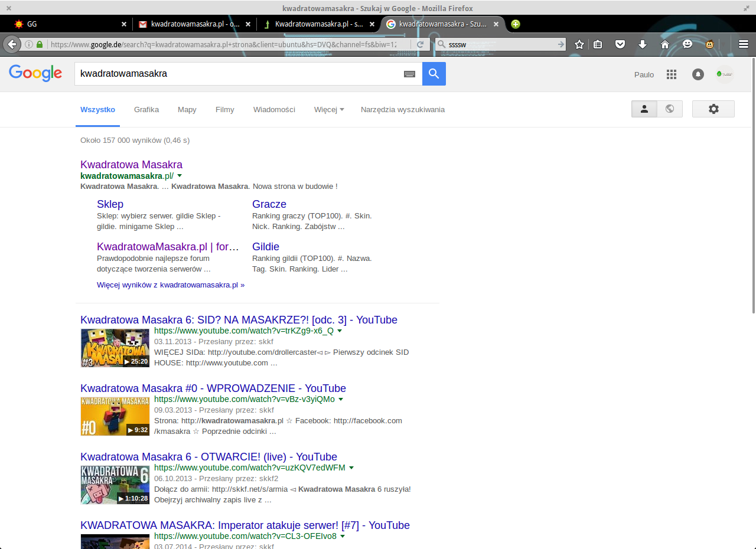Click Więcej wyników z kwadratowamasakra.pl link

pyautogui.click(x=171, y=285)
